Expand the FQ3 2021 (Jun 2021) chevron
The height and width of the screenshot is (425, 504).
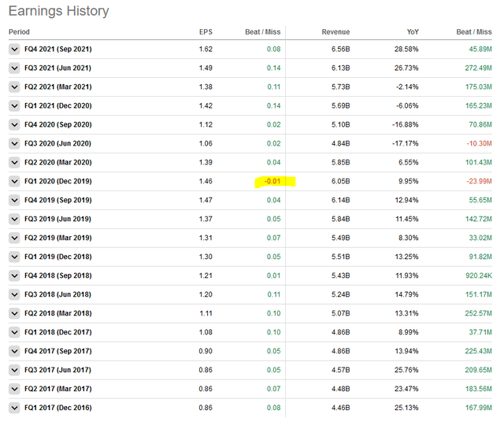pos(14,68)
